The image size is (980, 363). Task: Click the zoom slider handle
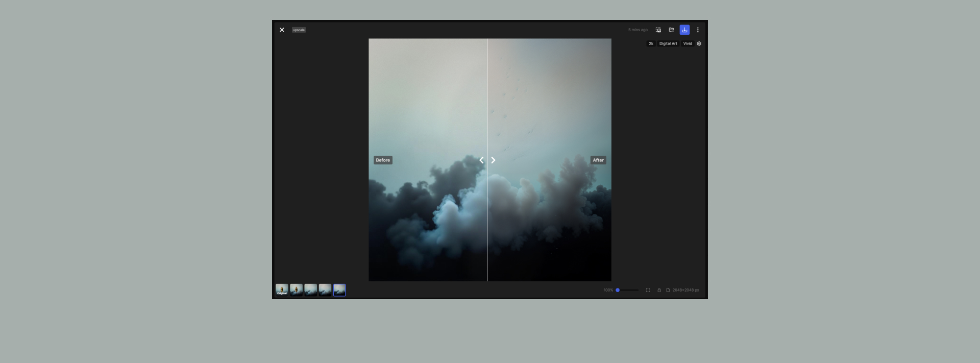click(618, 290)
